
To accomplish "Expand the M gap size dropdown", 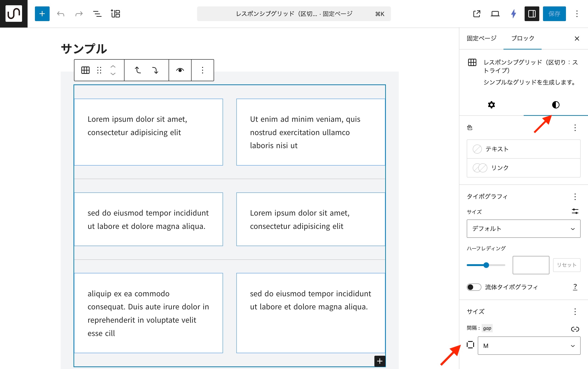I will tap(529, 346).
